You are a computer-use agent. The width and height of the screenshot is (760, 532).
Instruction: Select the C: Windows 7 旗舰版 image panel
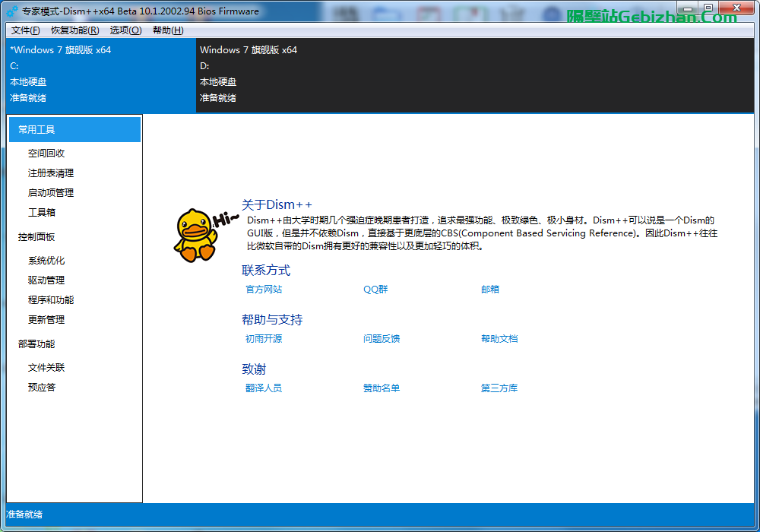[x=101, y=75]
